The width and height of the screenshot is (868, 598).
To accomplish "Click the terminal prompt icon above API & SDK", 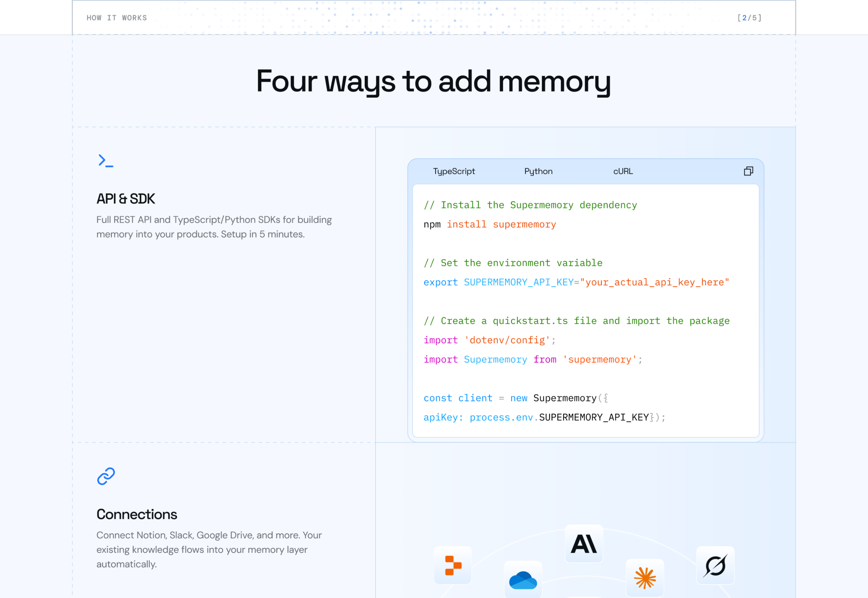I will [106, 161].
